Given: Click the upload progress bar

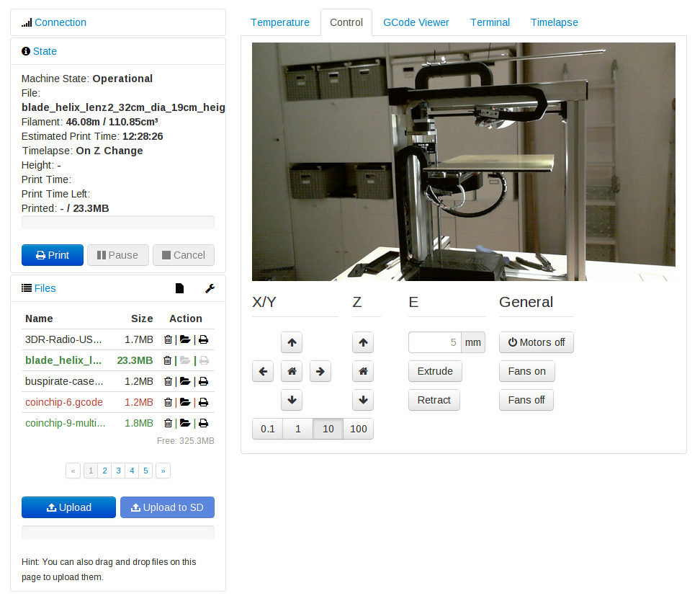Looking at the screenshot, I should pyautogui.click(x=118, y=533).
